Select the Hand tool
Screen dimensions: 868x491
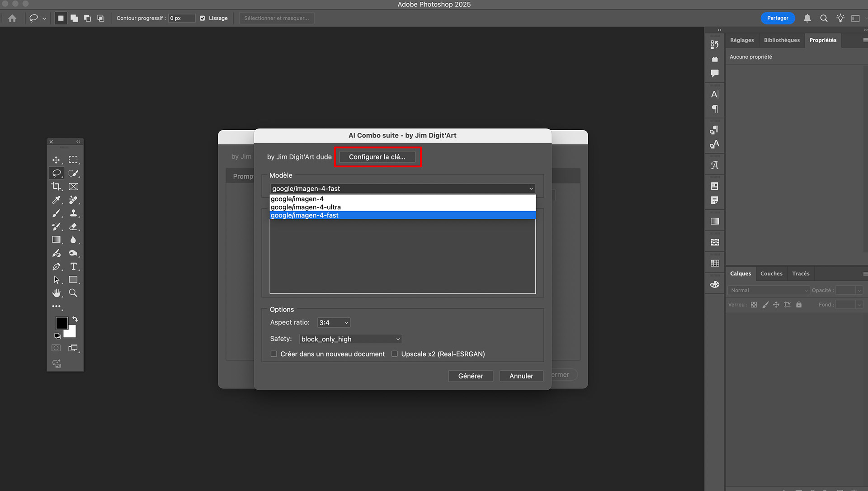pyautogui.click(x=56, y=293)
